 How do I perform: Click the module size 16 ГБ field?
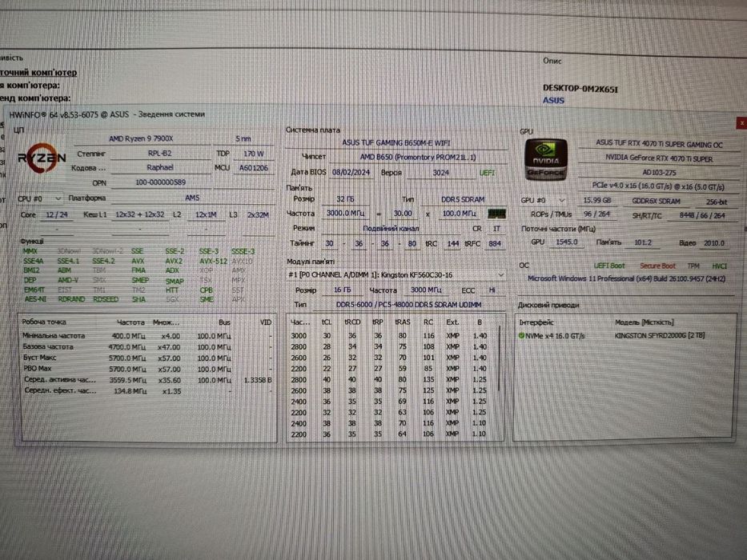coord(342,290)
